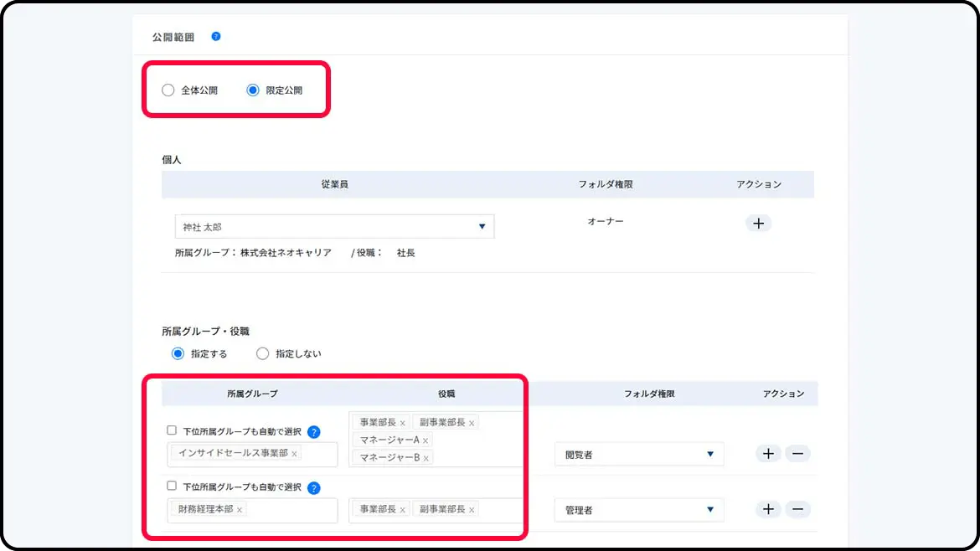
Task: Click the help icon above 財務経理本部
Action: point(314,488)
